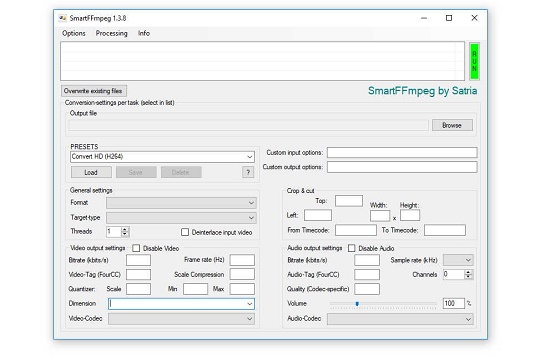
Task: Click the Quantizer Scale field
Action: click(139, 289)
